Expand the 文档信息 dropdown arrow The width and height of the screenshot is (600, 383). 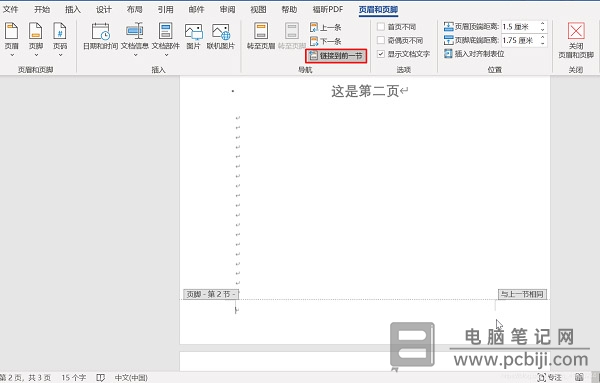[135, 55]
